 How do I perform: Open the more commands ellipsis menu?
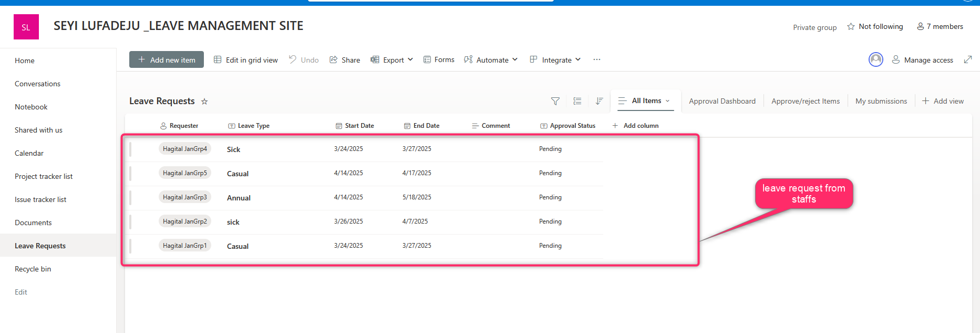(x=596, y=59)
